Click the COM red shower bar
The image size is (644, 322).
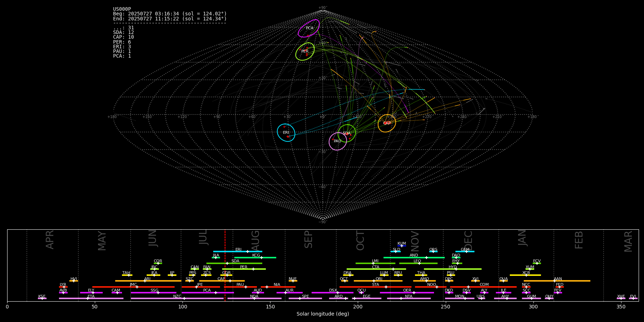click(483, 287)
